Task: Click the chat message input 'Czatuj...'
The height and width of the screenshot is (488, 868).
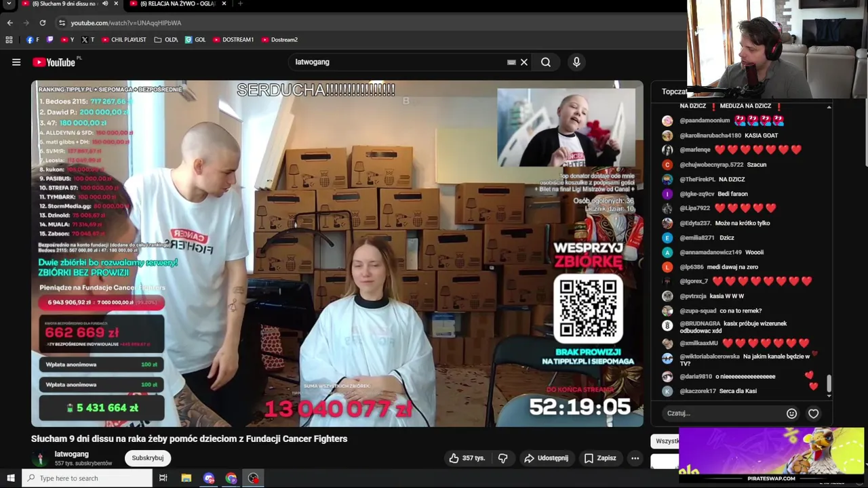Action: pos(722,413)
